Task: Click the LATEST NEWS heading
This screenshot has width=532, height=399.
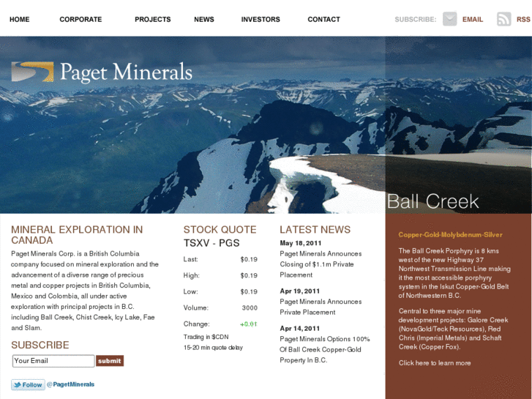Action: pyautogui.click(x=315, y=230)
